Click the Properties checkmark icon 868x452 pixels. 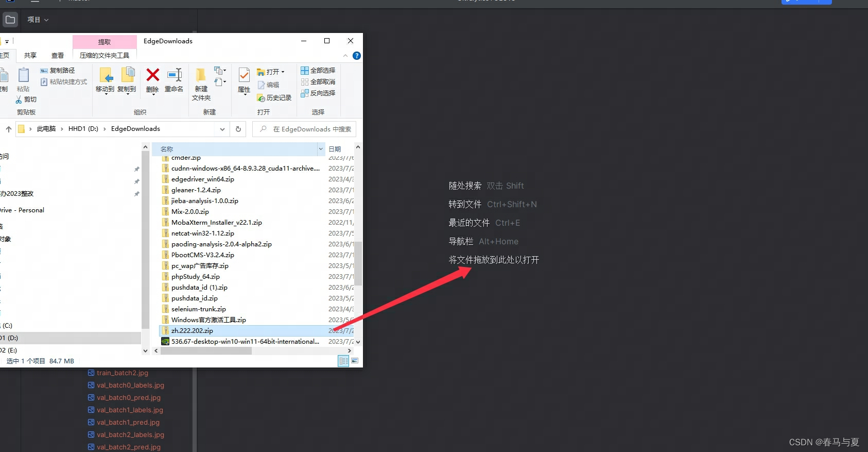coord(244,75)
